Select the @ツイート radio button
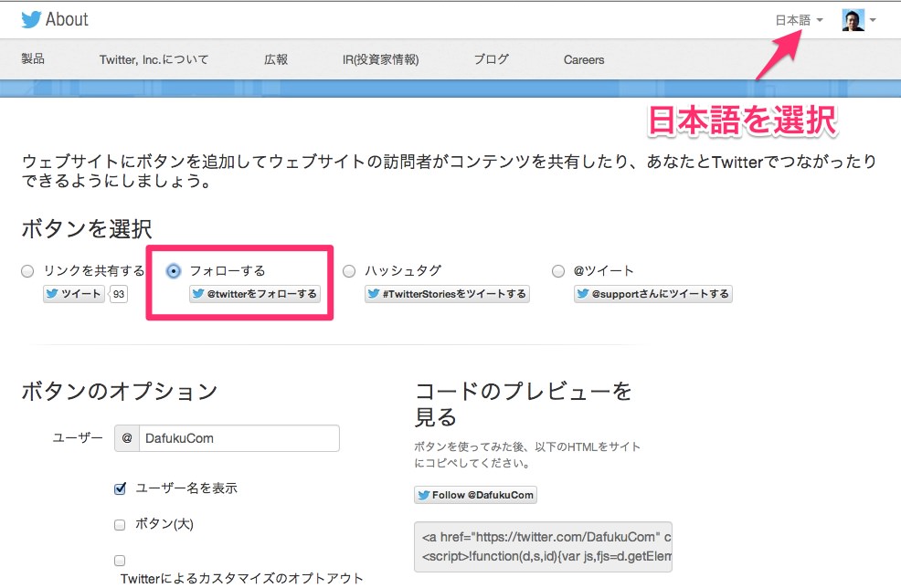The height and width of the screenshot is (588, 901). coord(558,271)
